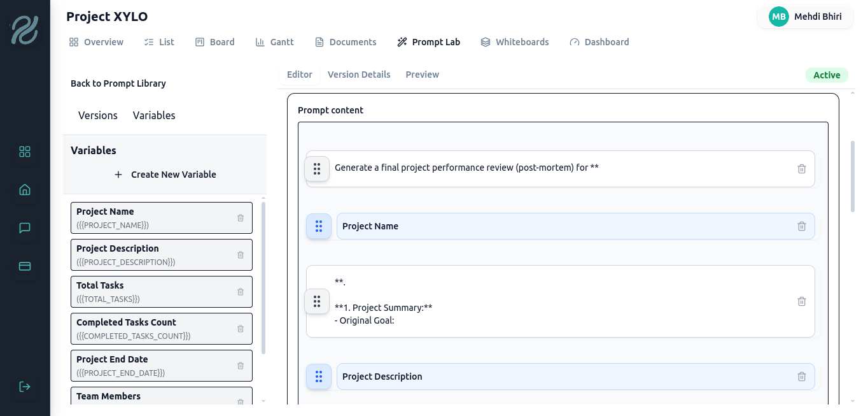Open the Mehdi Bhiri user profile menu
The image size is (868, 416).
pos(804,17)
